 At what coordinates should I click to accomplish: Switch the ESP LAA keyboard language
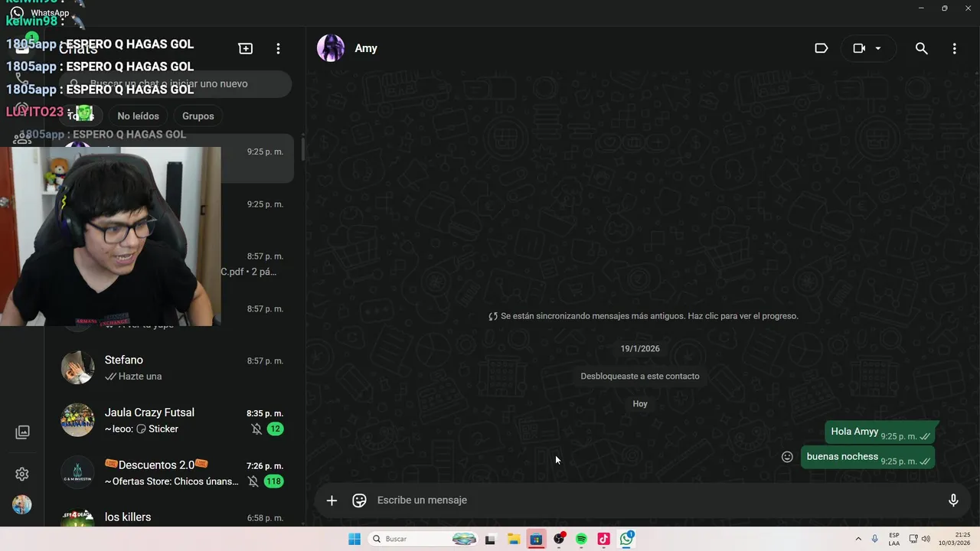(x=894, y=540)
